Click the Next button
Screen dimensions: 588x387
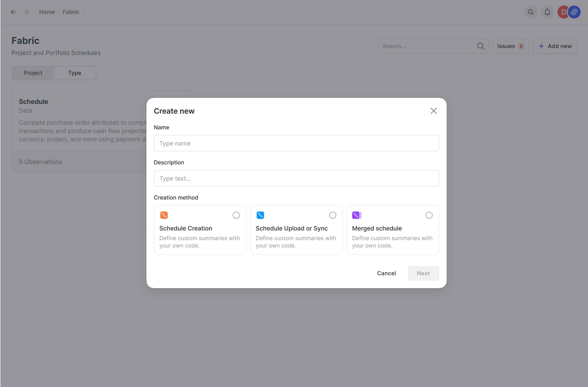click(423, 273)
